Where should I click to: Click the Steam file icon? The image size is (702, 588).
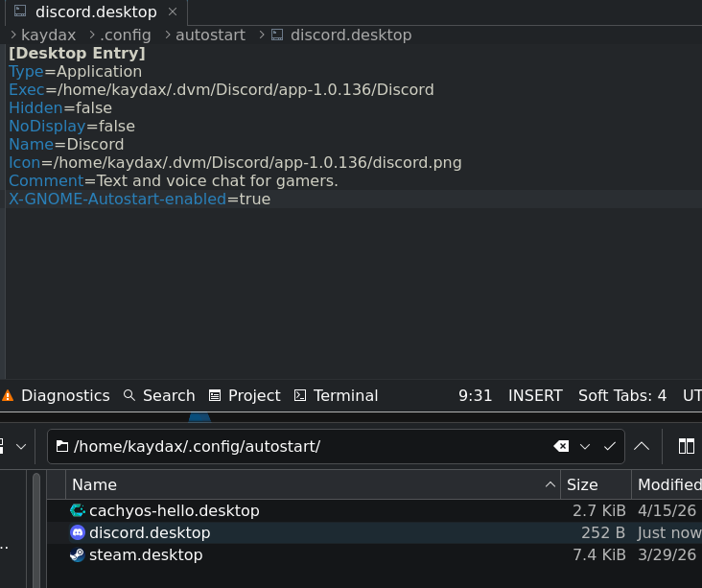tap(78, 554)
